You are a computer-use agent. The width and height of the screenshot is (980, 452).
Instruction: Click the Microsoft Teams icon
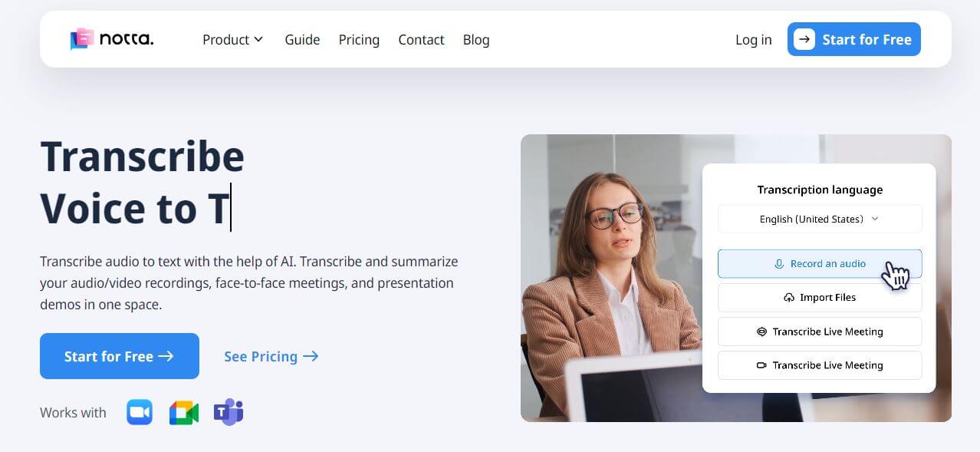[x=229, y=412]
